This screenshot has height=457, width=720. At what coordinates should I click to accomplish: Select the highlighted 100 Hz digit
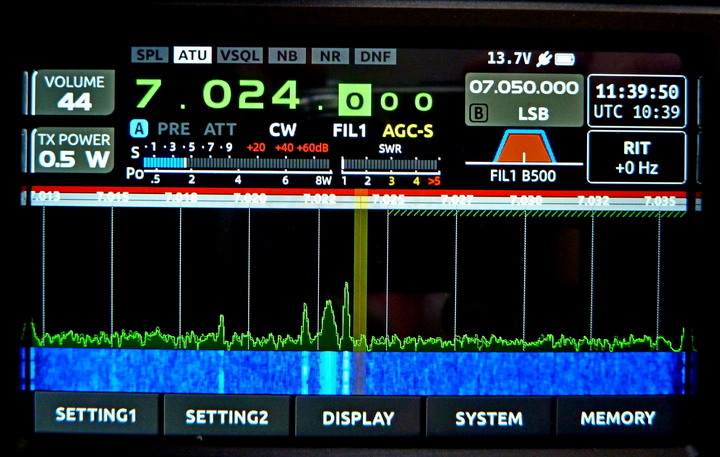point(354,101)
